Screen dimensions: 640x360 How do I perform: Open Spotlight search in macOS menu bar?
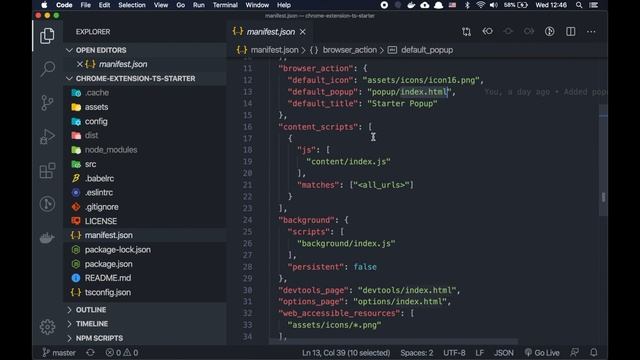point(579,5)
